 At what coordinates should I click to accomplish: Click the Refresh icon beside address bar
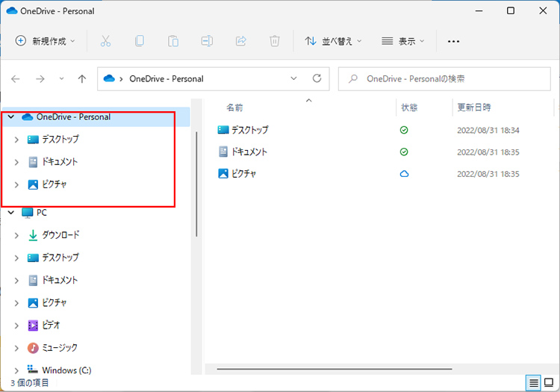317,78
